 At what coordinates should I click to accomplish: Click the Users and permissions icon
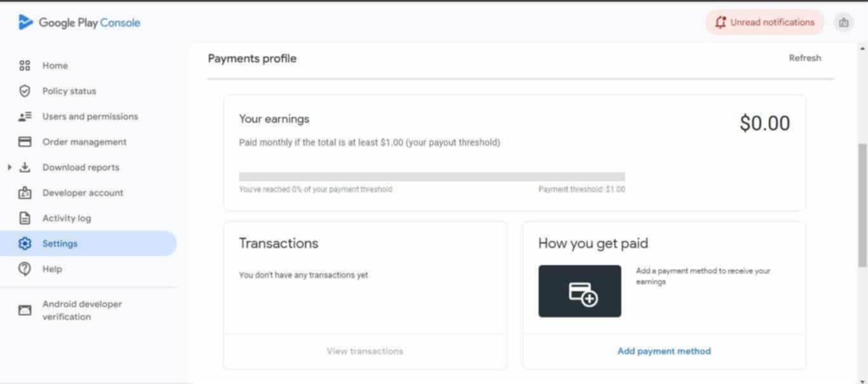tap(25, 116)
